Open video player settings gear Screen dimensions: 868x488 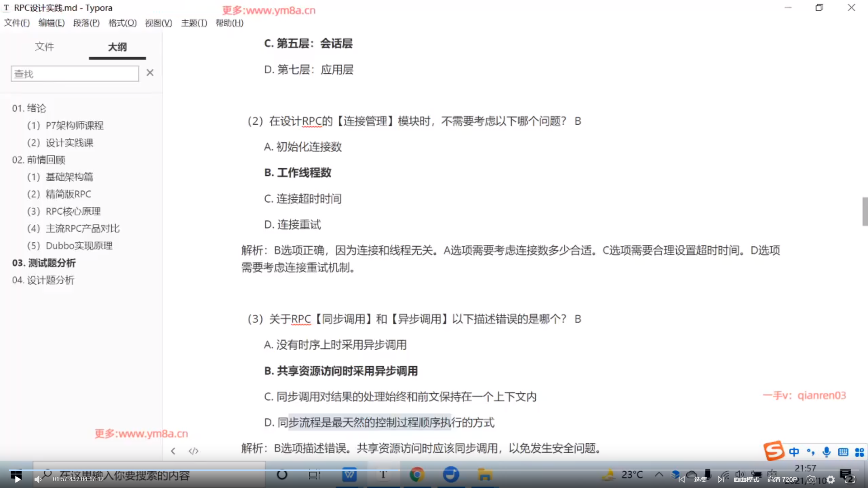coord(831,479)
